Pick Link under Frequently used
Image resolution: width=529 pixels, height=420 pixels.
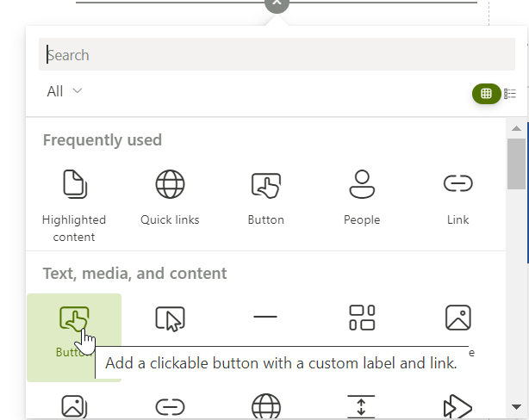point(457,198)
